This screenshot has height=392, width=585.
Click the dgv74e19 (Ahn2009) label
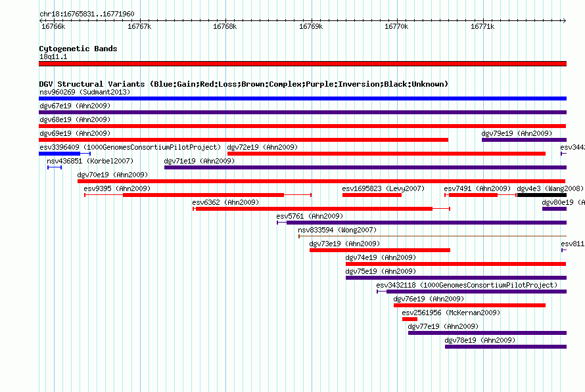(381, 257)
